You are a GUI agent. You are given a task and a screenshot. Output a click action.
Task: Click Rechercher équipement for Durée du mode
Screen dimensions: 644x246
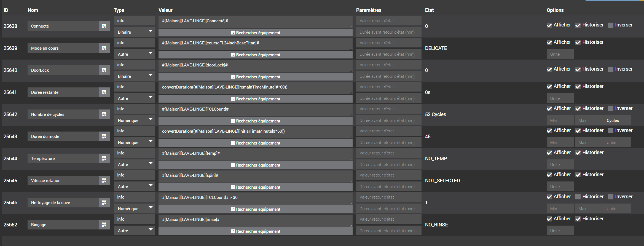[x=255, y=143]
